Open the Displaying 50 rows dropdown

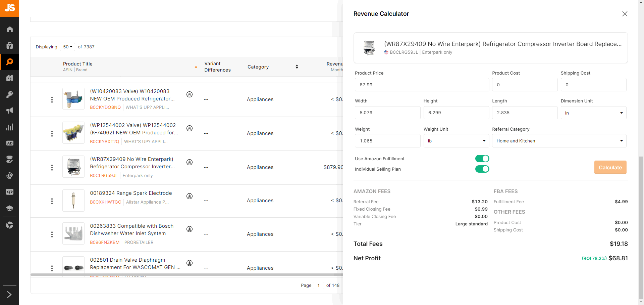coord(67,47)
